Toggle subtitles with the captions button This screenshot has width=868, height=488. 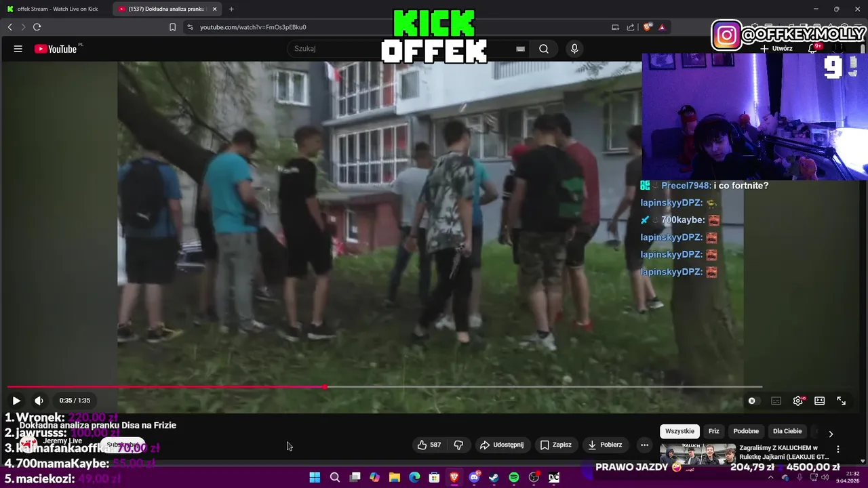(x=776, y=401)
